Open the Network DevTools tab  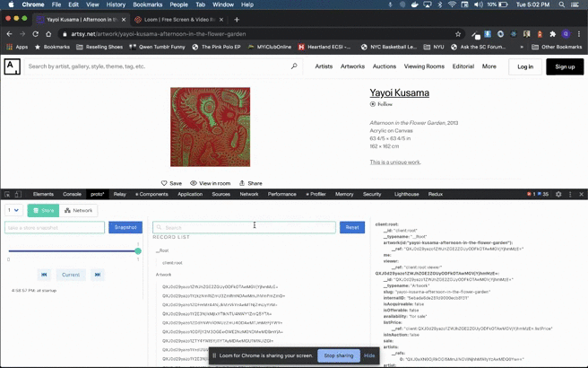(x=249, y=194)
